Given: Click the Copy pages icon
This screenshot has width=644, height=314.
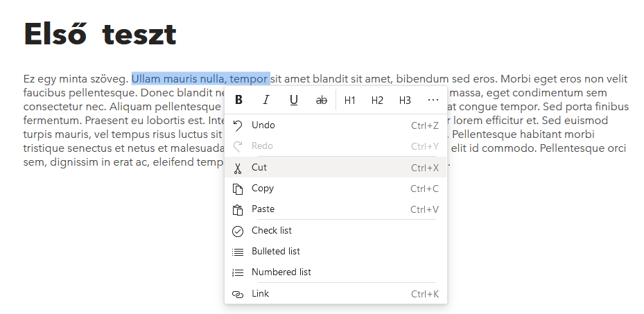Looking at the screenshot, I should click(238, 189).
